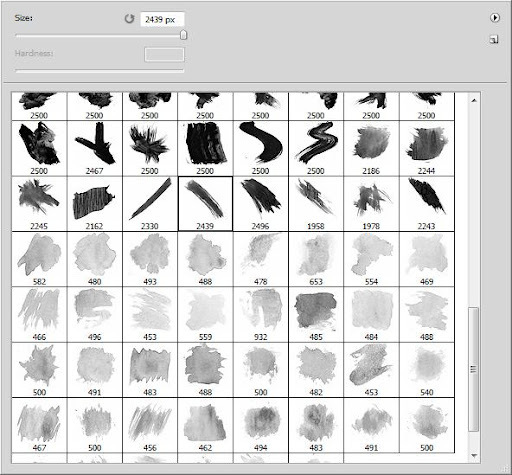Select the watercolor brush labeled 480
The height and width of the screenshot is (475, 512).
[95, 259]
